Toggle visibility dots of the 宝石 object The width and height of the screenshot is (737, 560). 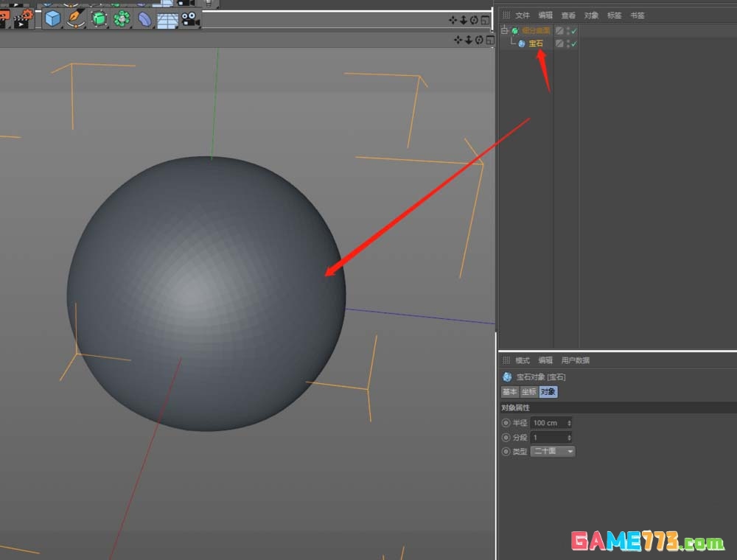pyautogui.click(x=567, y=44)
